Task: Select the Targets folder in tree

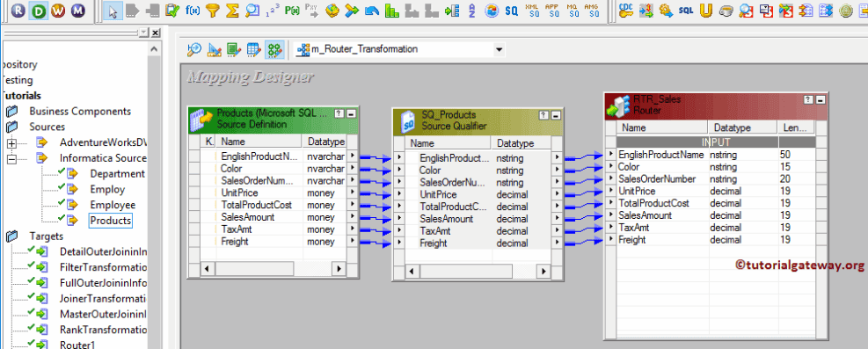Action: click(47, 236)
